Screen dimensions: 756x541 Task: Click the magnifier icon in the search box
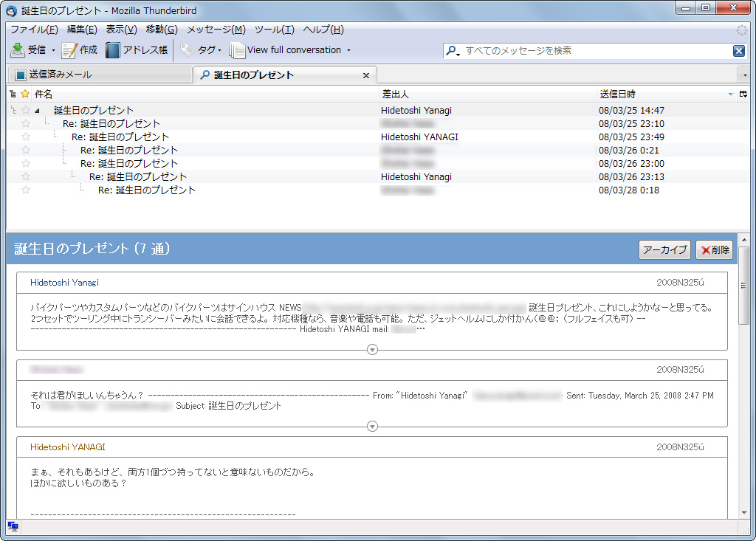point(451,51)
